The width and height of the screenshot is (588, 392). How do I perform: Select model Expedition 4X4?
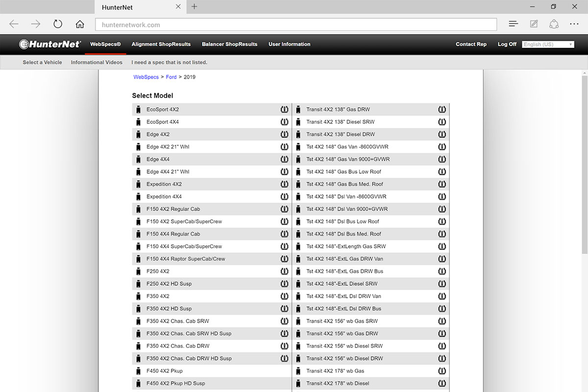[164, 196]
